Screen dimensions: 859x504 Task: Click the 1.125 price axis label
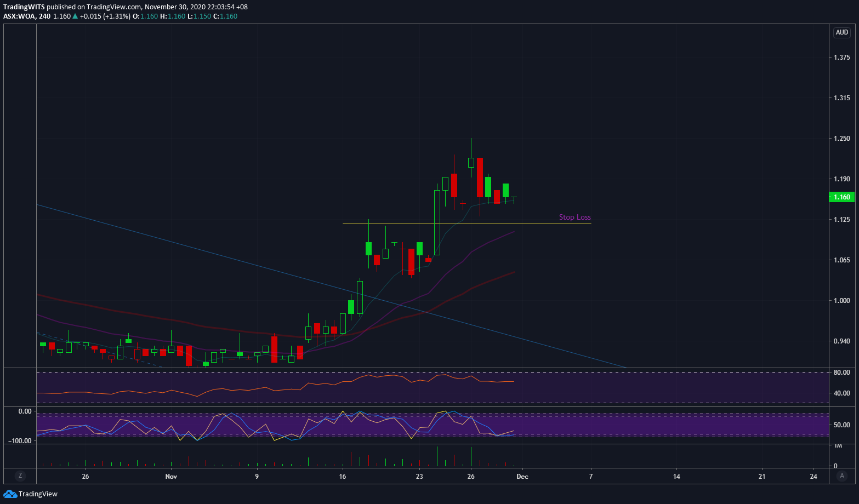[842, 220]
